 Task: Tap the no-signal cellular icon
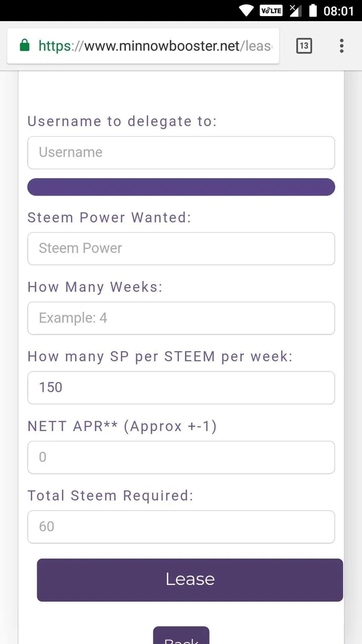click(x=296, y=11)
